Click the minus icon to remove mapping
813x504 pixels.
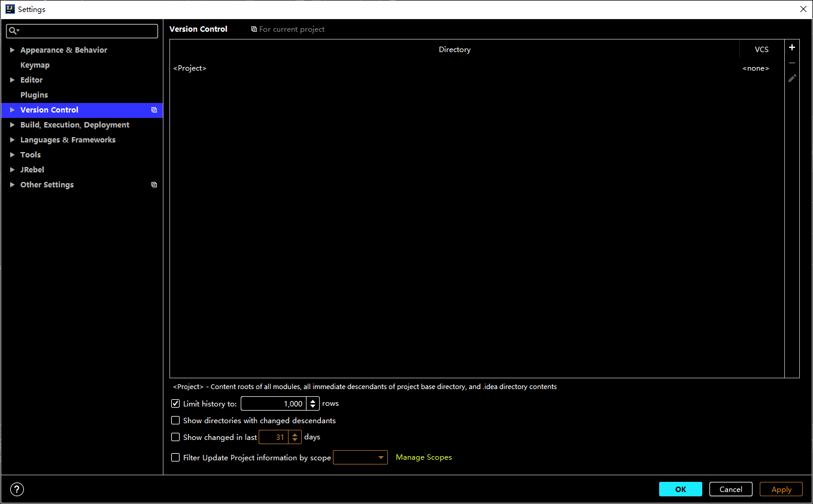coord(792,63)
